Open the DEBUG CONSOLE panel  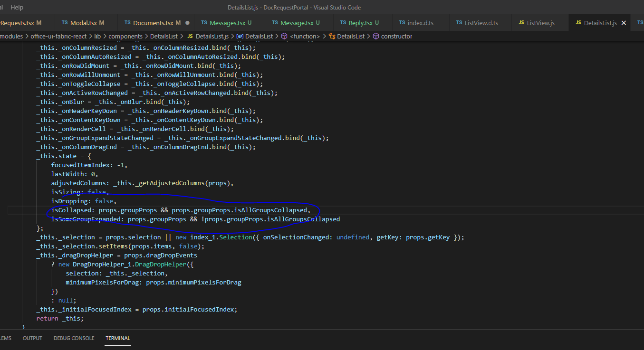click(74, 338)
